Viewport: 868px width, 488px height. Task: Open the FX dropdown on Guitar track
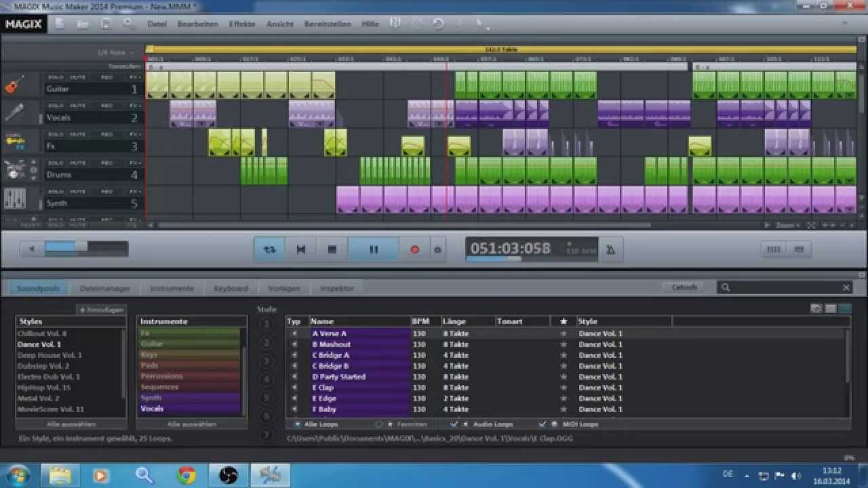tap(134, 77)
